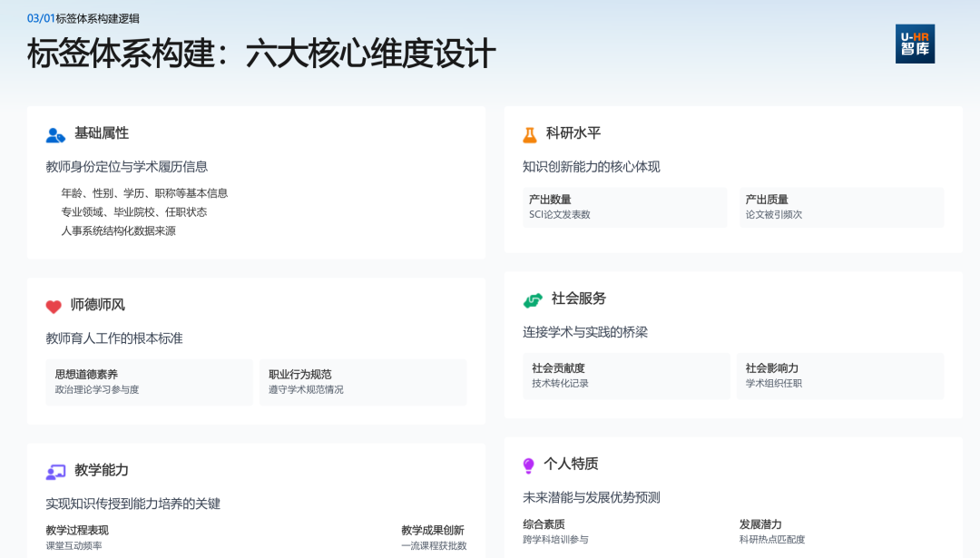Click the line 人事系统结构化数据来源
This screenshot has height=558, width=980.
point(118,230)
